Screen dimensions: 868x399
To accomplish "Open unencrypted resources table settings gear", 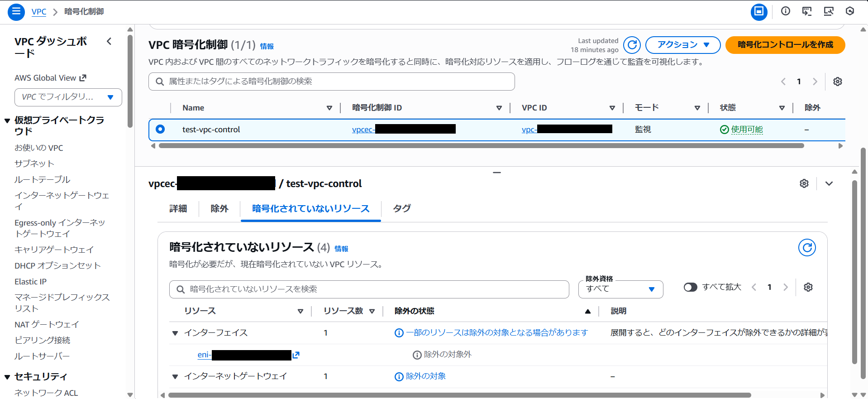I will pyautogui.click(x=808, y=287).
